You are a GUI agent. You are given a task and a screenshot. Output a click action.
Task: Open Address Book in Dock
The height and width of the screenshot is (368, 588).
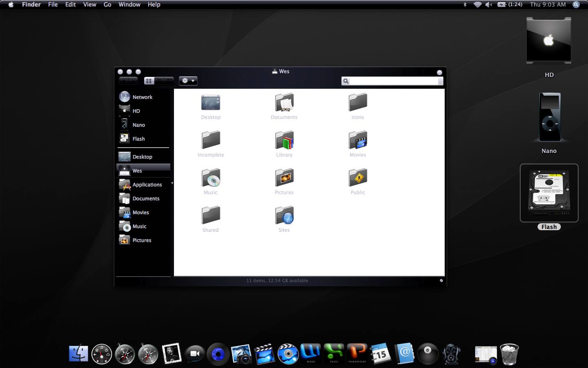tap(404, 354)
